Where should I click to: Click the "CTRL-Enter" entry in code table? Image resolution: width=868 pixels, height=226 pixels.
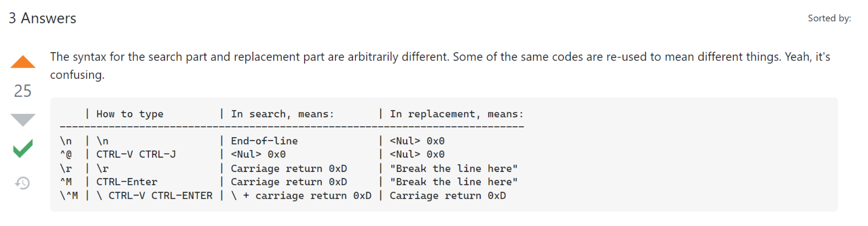tap(127, 182)
